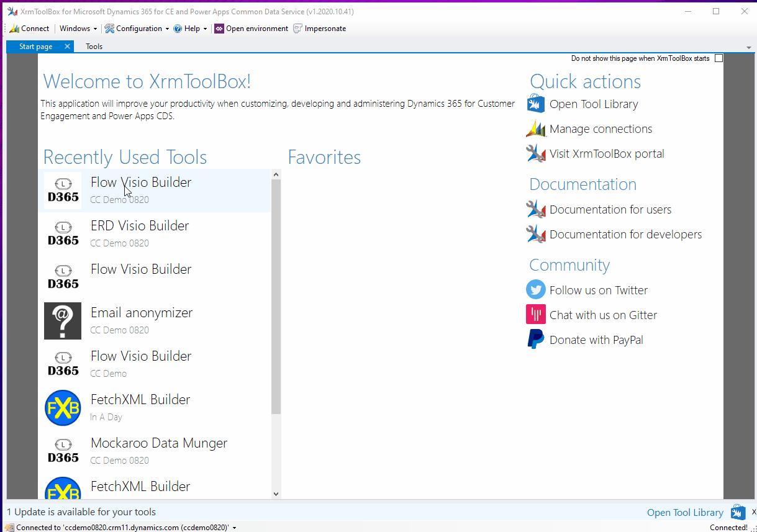Click the Manage connections icon
The width and height of the screenshot is (757, 532).
(535, 129)
